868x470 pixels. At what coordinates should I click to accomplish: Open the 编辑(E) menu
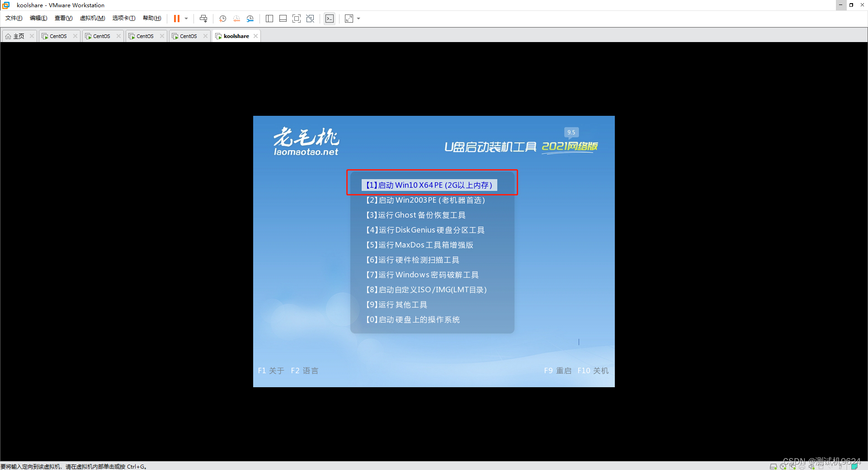pos(38,18)
